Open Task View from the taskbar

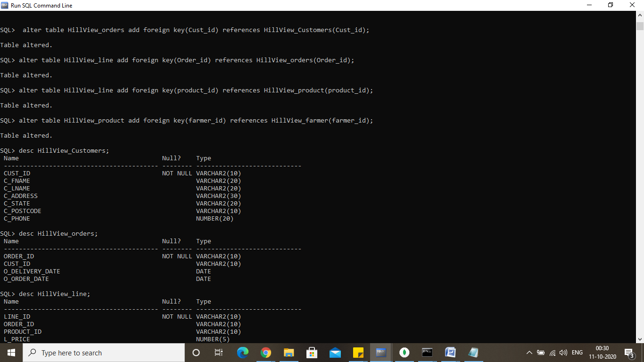click(x=219, y=353)
